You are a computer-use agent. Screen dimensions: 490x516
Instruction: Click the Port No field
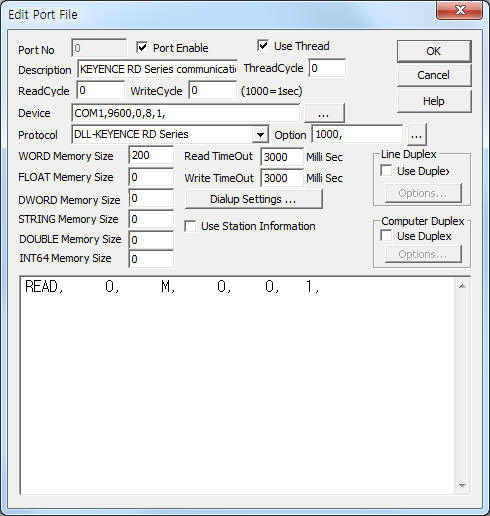click(x=99, y=48)
